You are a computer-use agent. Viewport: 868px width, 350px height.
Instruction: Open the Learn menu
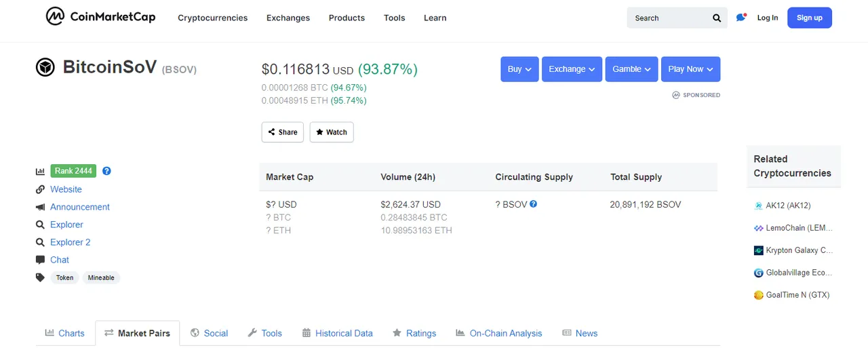coord(435,18)
